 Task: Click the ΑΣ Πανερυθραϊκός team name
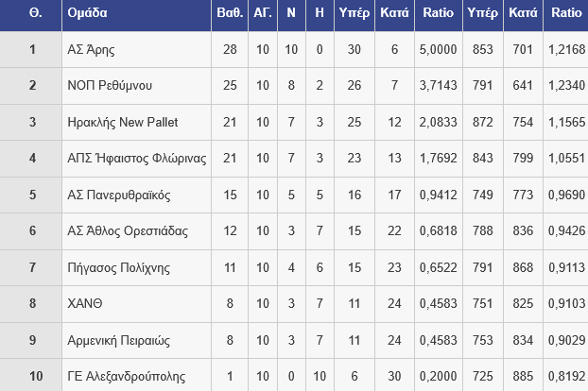coord(119,195)
